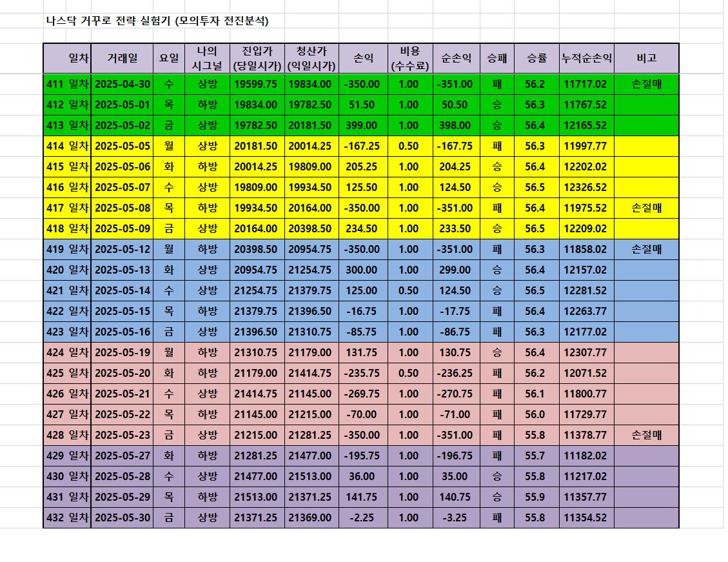The image size is (728, 562).
Task: Select profit cell 51.50
Action: click(x=363, y=105)
